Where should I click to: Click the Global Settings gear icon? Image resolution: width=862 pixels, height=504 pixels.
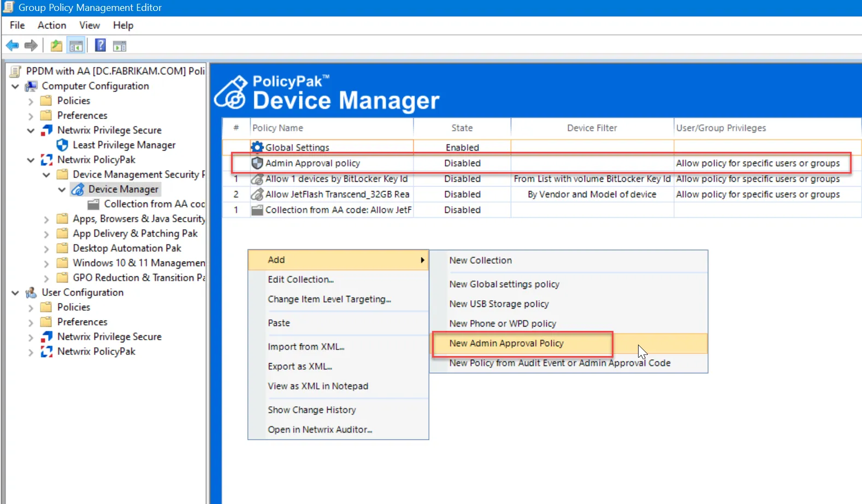click(x=257, y=147)
